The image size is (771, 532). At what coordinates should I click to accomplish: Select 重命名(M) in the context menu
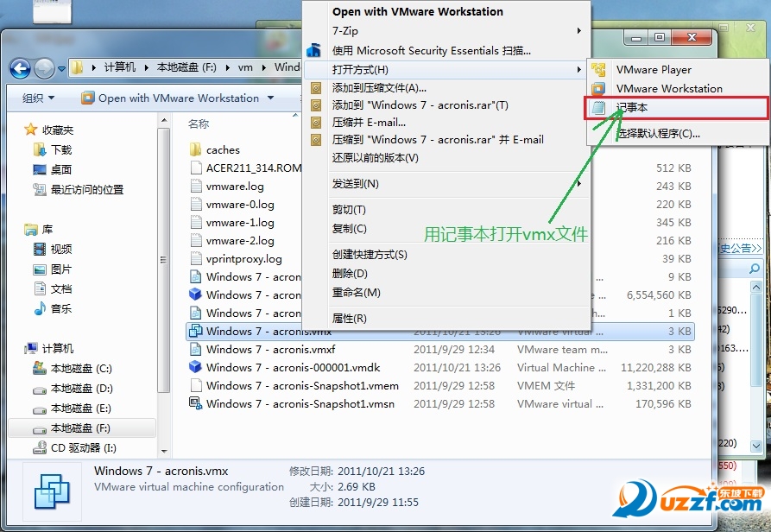[x=356, y=293]
